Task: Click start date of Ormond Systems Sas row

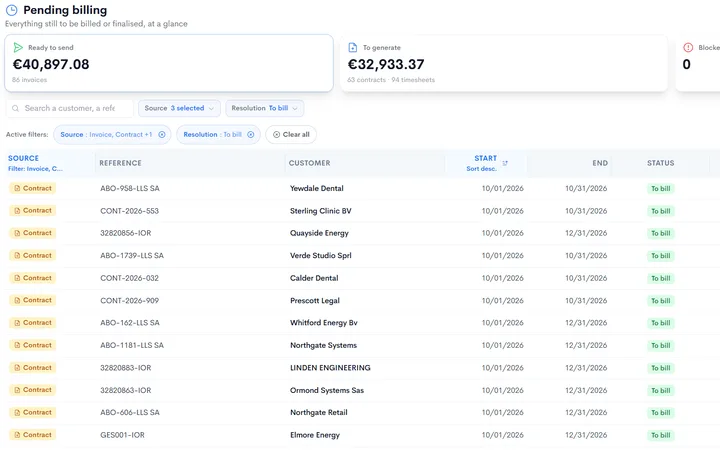Action: [502, 390]
